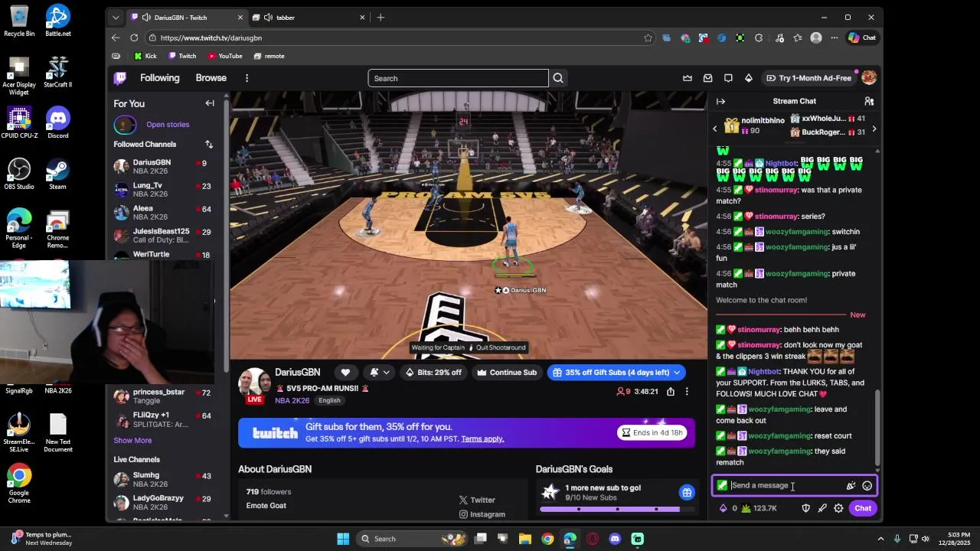Open the Browse page
This screenshot has height=551, width=980.
tap(211, 78)
